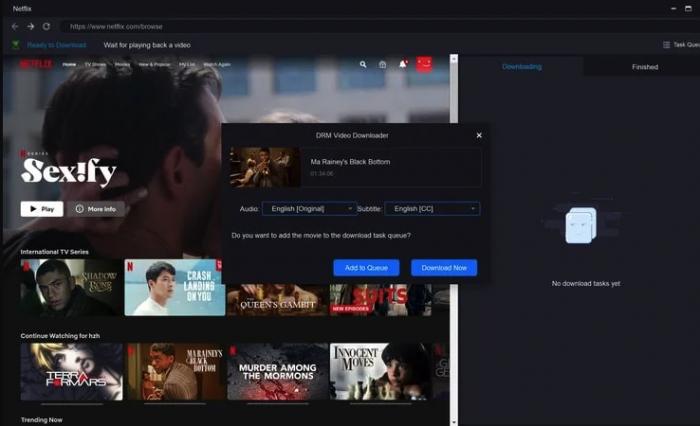This screenshot has height=426, width=700.
Task: Go forward using the forward arrow
Action: click(30, 26)
